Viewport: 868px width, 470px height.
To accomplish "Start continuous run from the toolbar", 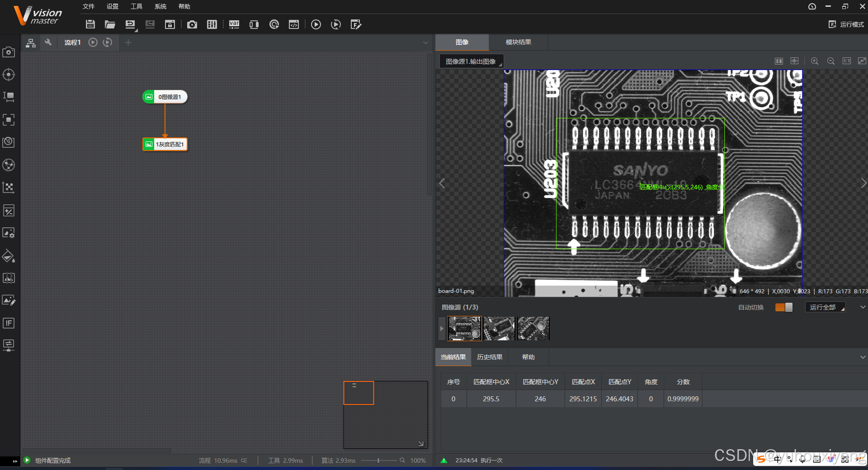I will point(336,24).
